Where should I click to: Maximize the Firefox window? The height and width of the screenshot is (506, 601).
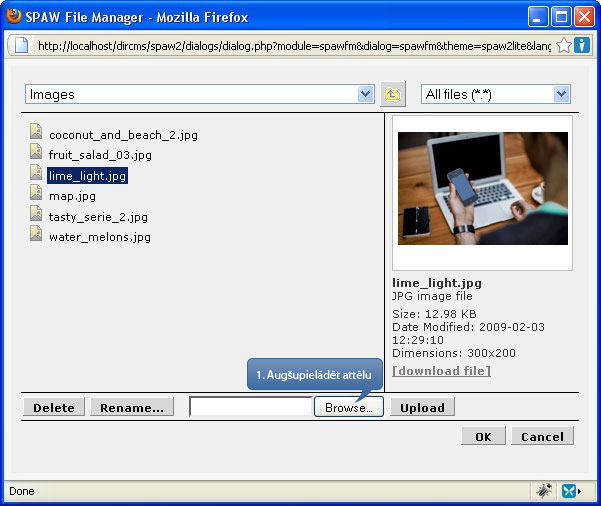pyautogui.click(x=562, y=17)
